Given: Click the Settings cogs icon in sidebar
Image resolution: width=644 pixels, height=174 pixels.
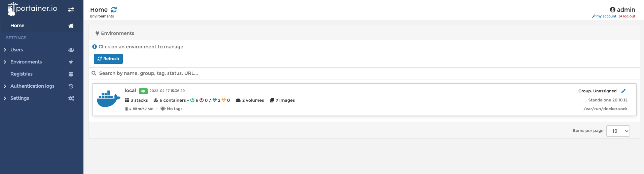Looking at the screenshot, I should pos(71,98).
